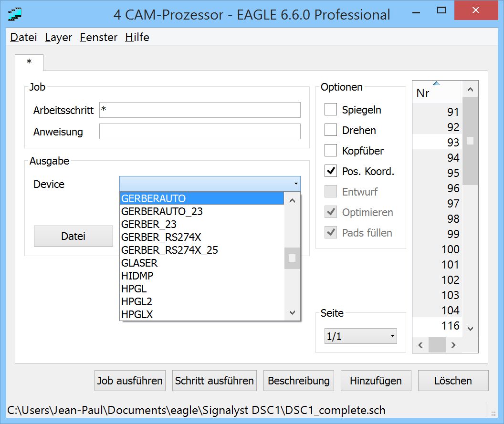The image size is (504, 424).
Task: Select layer number 91
Action: pyautogui.click(x=437, y=112)
